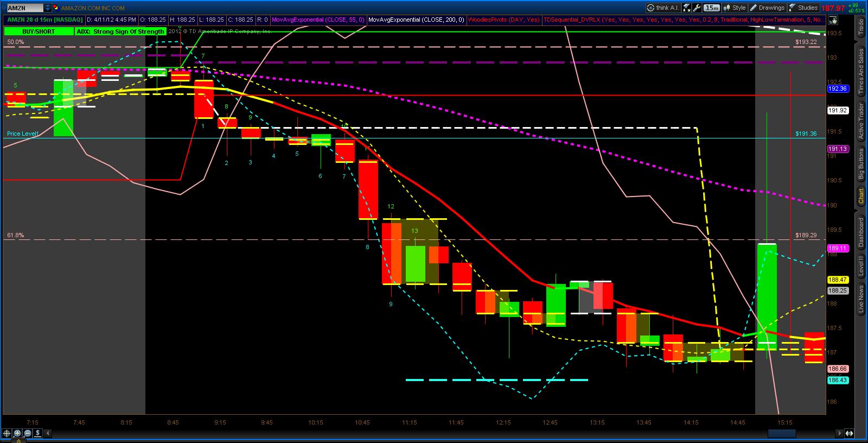
Task: Click the zoom in icon
Action: coord(17,433)
